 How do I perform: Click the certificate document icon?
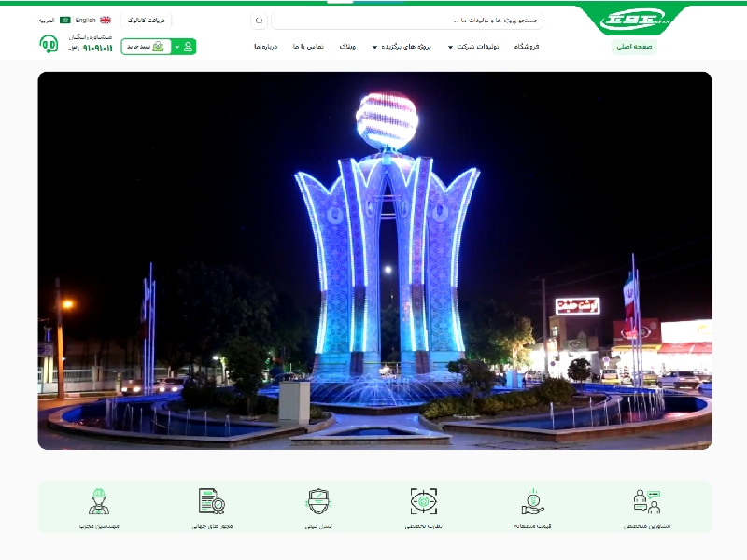211,501
